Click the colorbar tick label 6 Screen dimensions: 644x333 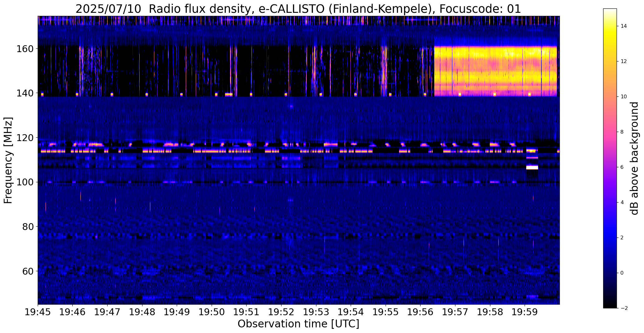pyautogui.click(x=622, y=167)
